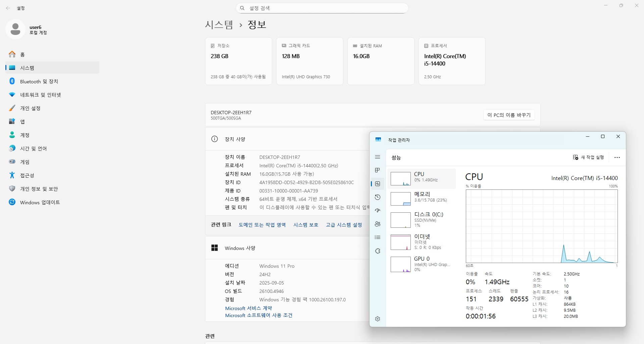Select 시스템 in Settings sidebar

click(x=52, y=68)
